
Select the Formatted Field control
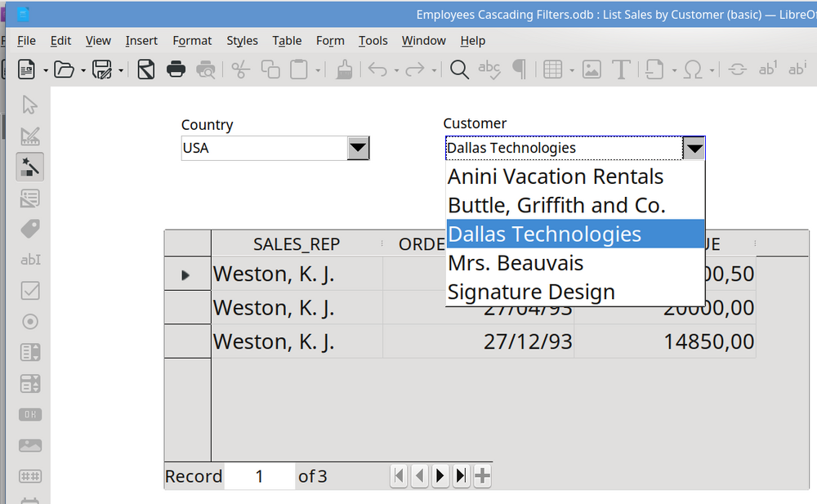point(29,476)
